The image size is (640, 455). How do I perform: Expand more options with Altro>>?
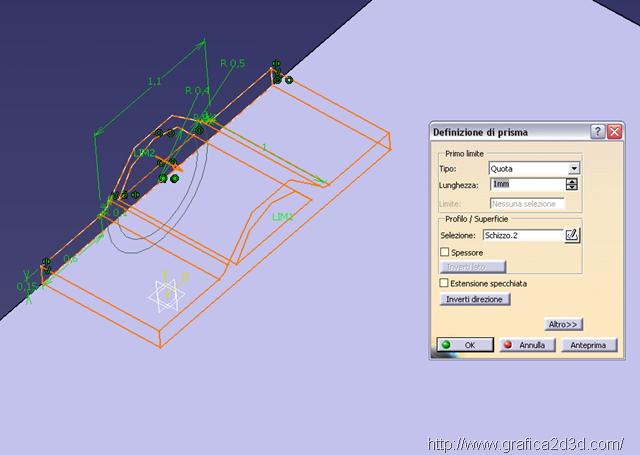[x=564, y=324]
